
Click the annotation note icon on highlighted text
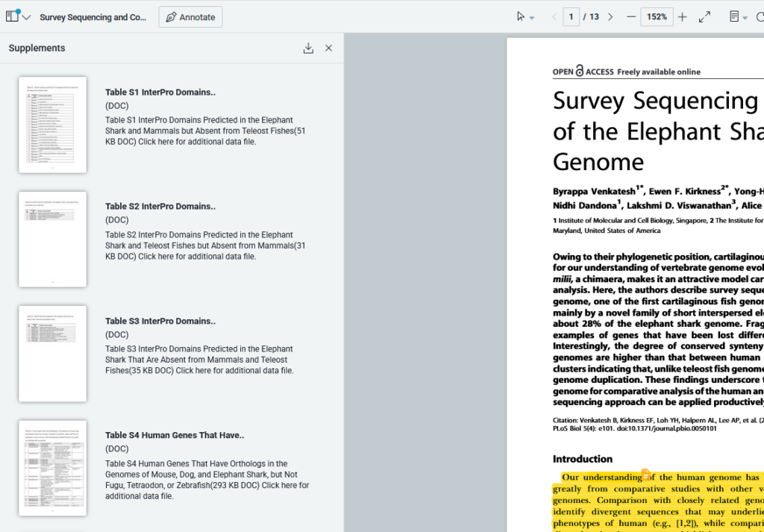[646, 475]
